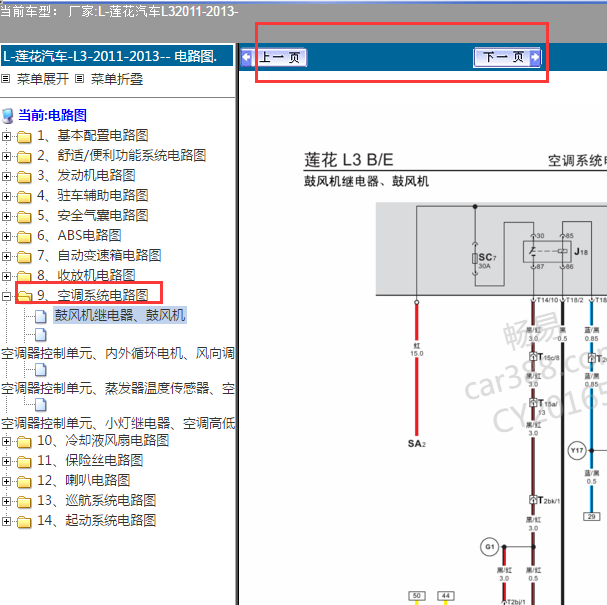
Task: Click folder icon of 2、舒适/便利功能系统电路图
Action: point(24,157)
